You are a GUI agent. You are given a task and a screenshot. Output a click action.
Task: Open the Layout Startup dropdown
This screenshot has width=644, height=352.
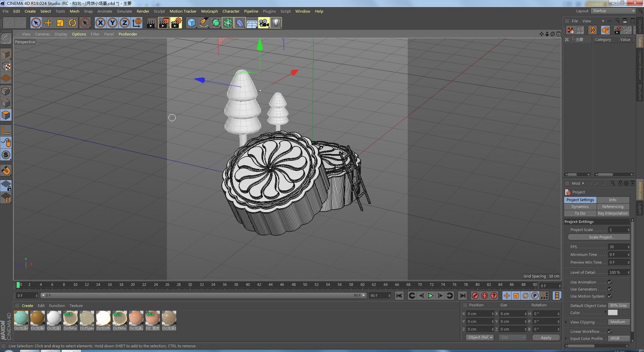[x=613, y=11]
